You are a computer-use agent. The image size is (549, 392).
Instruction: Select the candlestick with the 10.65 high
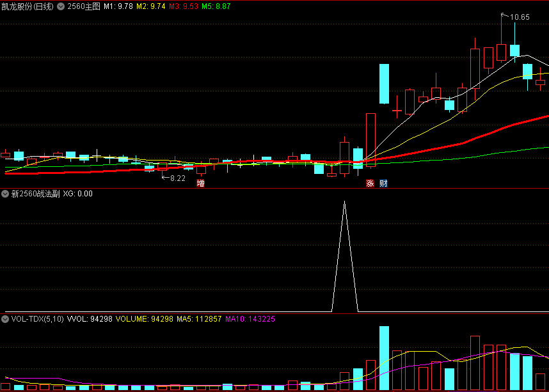coord(502,52)
